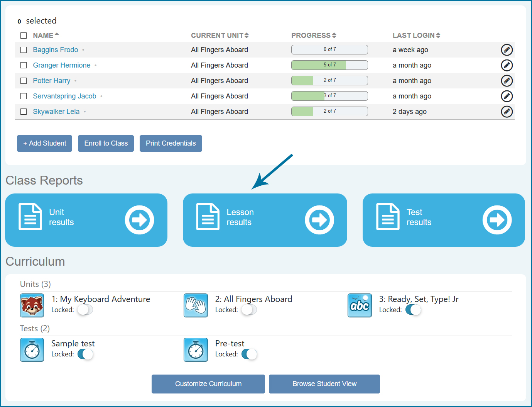532x407 pixels.
Task: Unlock the Ready, Set, Type! Jr unit toggle
Action: click(413, 310)
